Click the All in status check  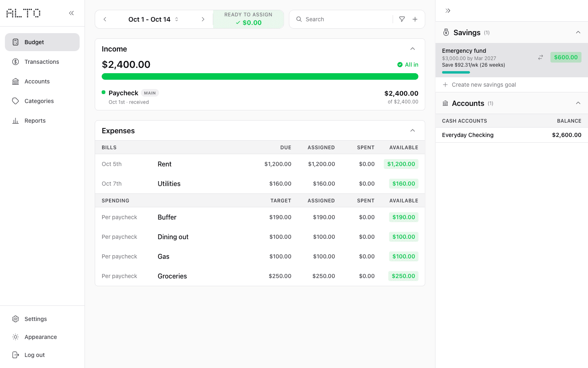(x=408, y=65)
